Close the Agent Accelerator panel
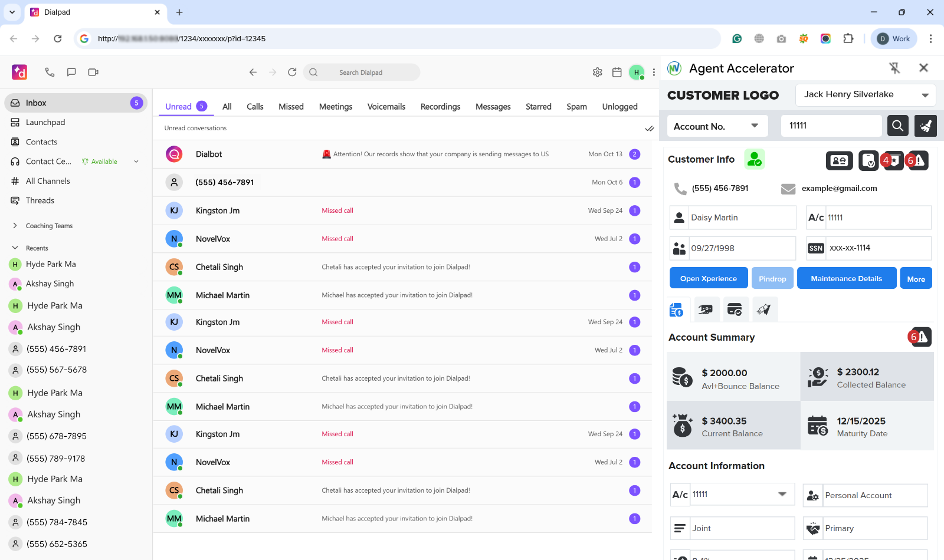This screenshot has width=944, height=560. (x=924, y=68)
